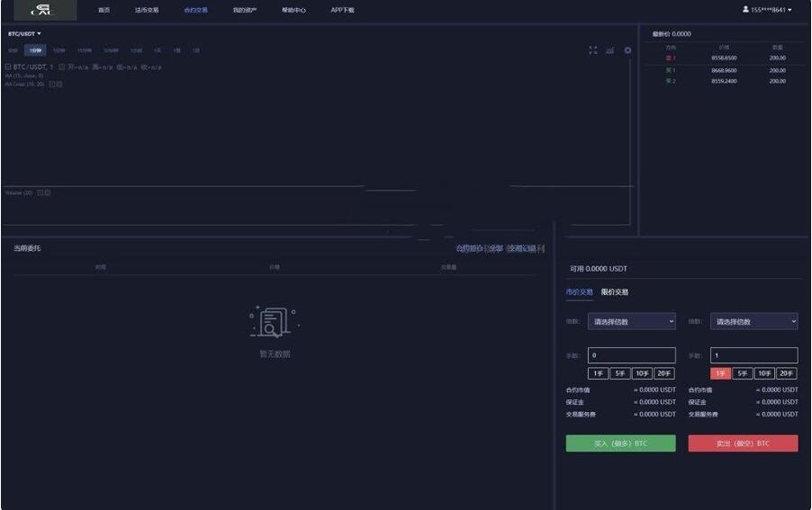This screenshot has height=510, width=812.
Task: Switch to the 限价交易 tab
Action: (615, 292)
